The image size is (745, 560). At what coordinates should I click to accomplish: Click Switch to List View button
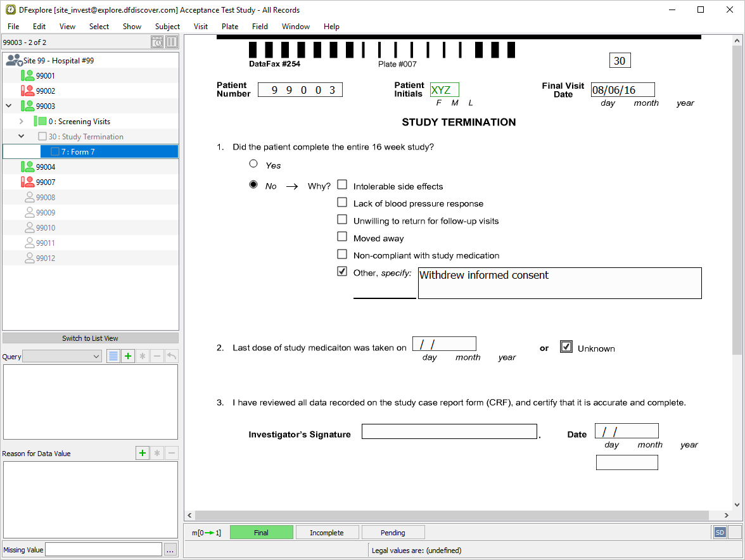click(90, 338)
